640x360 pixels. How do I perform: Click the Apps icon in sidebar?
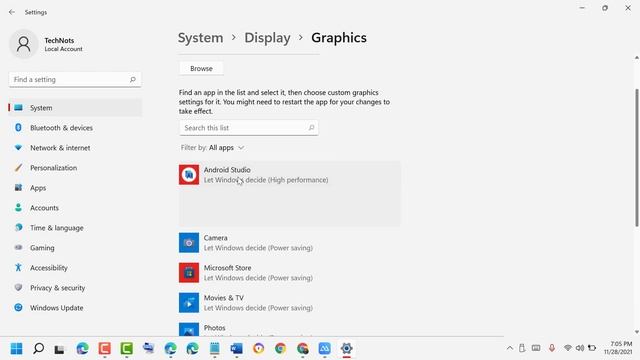[18, 188]
